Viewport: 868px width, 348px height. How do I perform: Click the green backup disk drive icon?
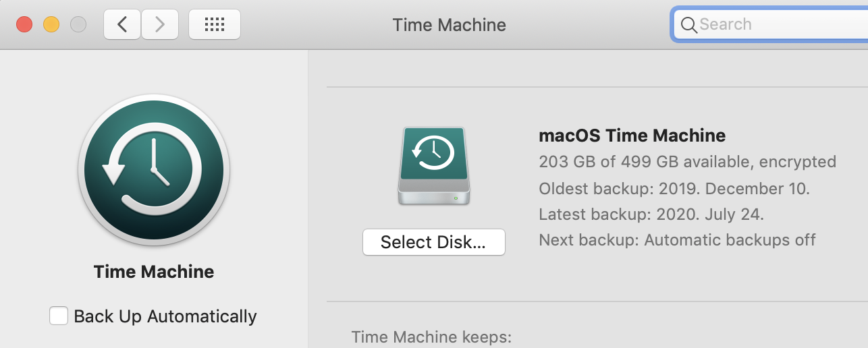point(434,166)
